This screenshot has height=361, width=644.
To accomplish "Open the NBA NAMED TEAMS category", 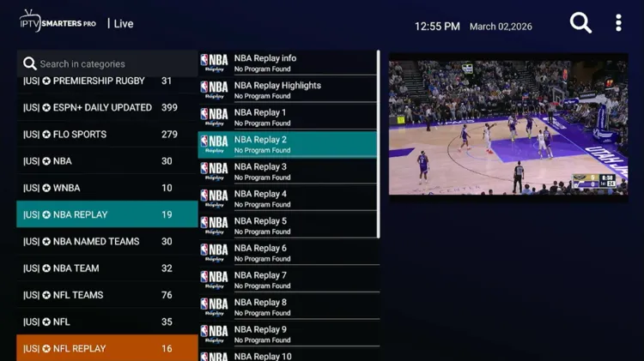I will tap(107, 241).
